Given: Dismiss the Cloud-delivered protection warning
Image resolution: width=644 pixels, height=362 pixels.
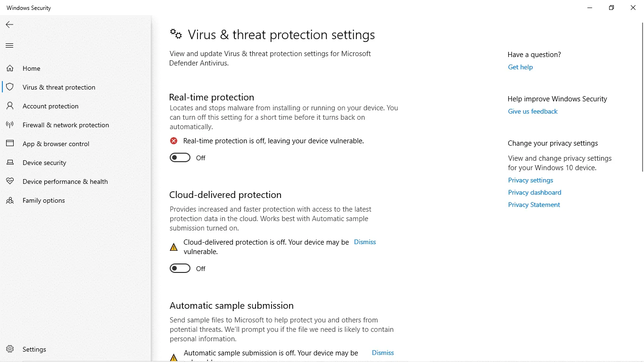Looking at the screenshot, I should pyautogui.click(x=365, y=242).
